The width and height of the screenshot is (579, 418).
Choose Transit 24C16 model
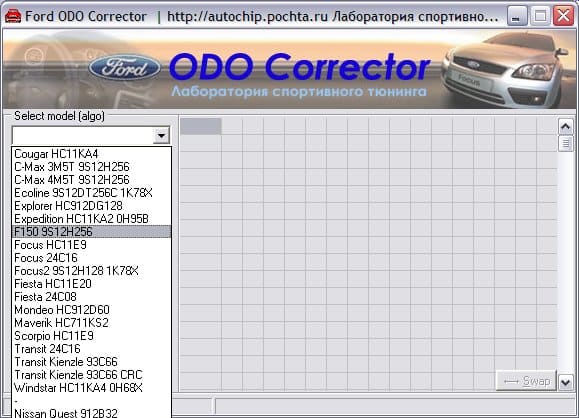coord(92,349)
